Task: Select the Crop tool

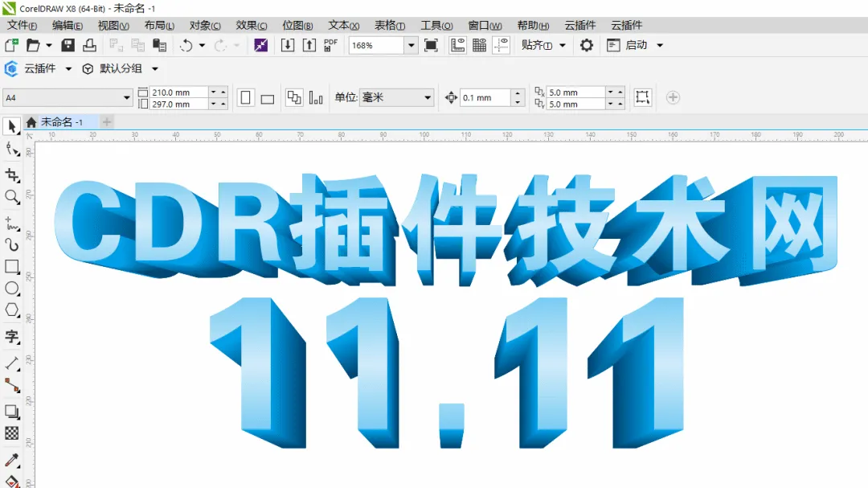Action: tap(11, 175)
